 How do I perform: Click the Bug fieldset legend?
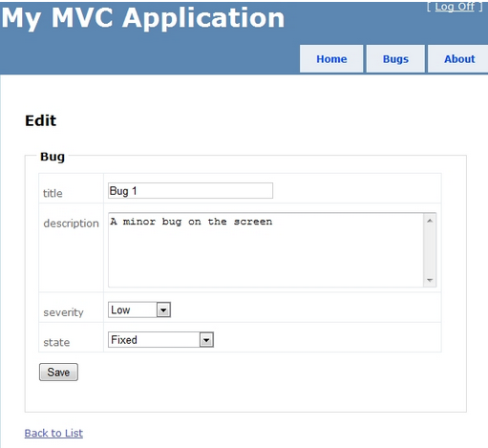53,157
